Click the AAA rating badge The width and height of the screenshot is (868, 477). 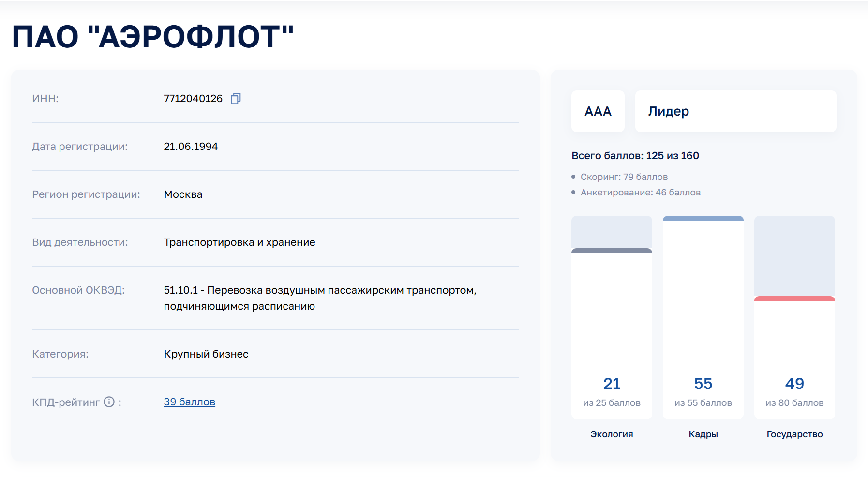click(x=598, y=111)
